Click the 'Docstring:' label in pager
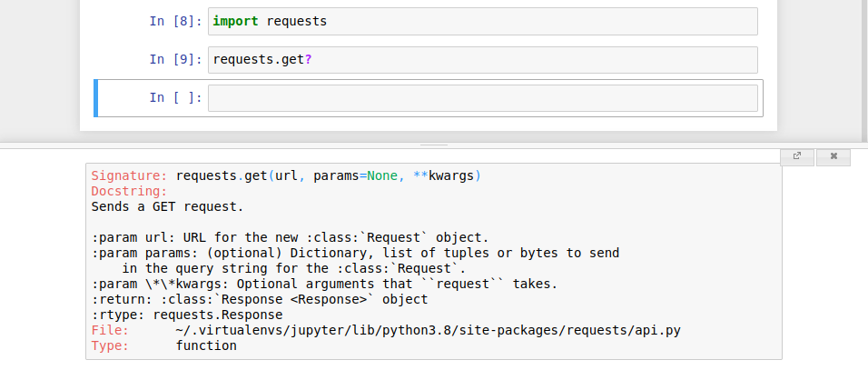Screen dimensions: 868x380 (x=130, y=191)
